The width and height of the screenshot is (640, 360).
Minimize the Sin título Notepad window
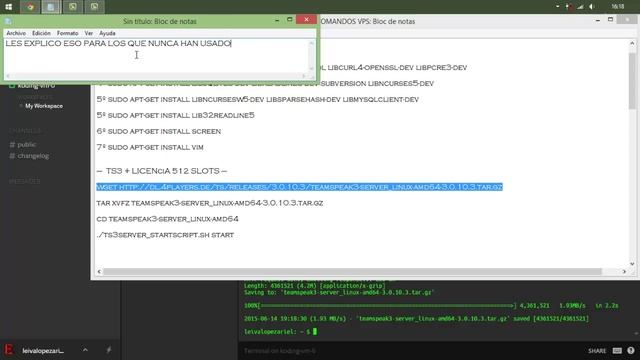(x=277, y=20)
